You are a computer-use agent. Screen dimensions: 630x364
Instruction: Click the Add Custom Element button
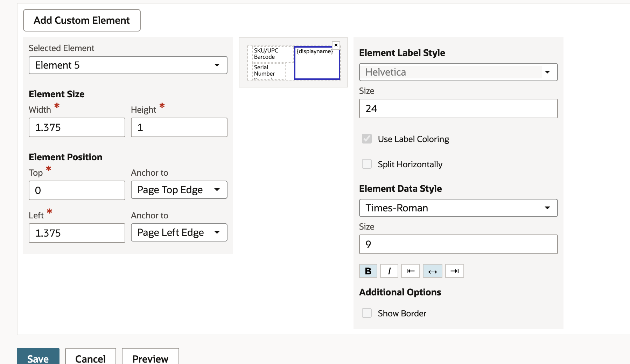(x=82, y=20)
